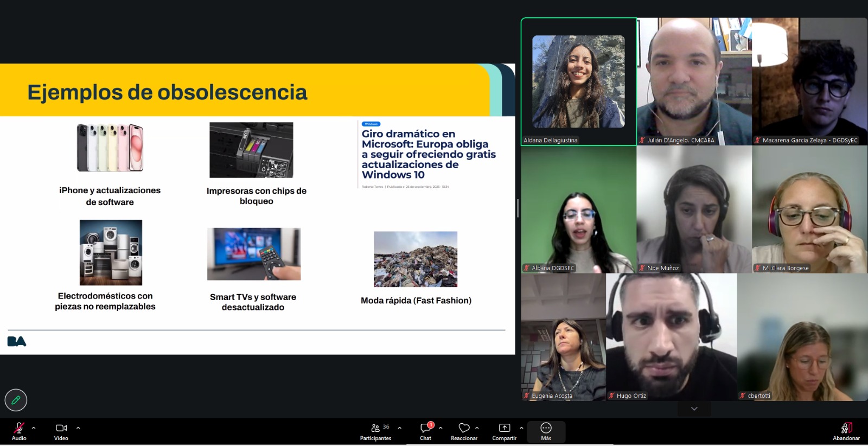Open the Más options menu
The width and height of the screenshot is (868, 446).
pyautogui.click(x=546, y=431)
